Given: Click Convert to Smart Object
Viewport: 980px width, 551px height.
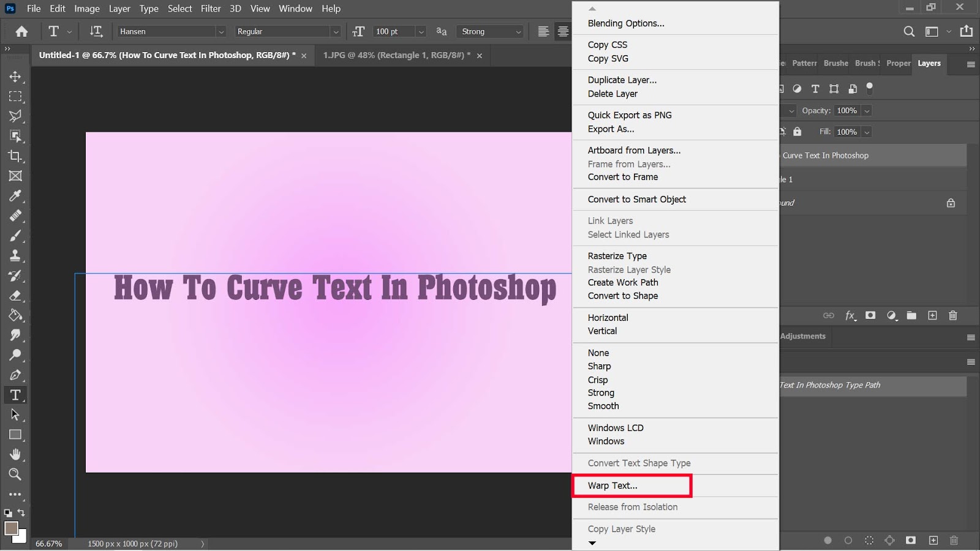Looking at the screenshot, I should 636,200.
